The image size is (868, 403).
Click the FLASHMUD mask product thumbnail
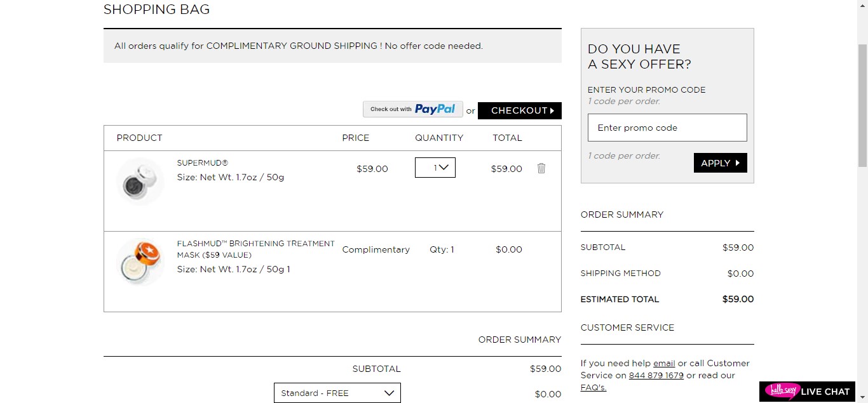click(140, 262)
